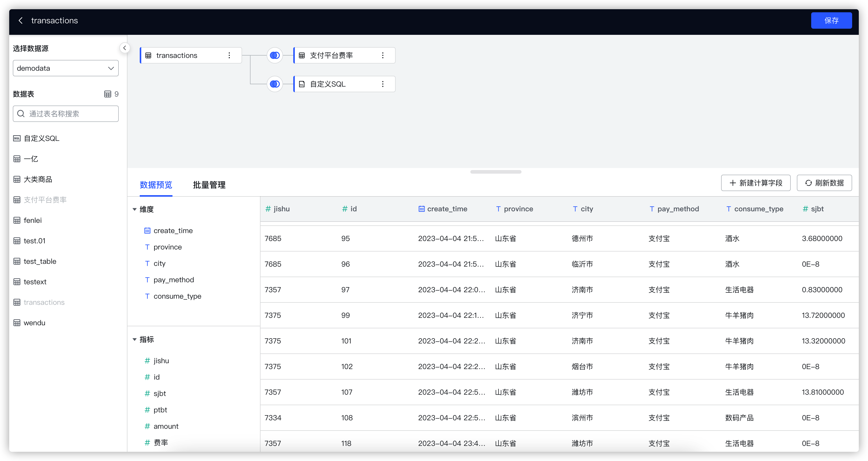The height and width of the screenshot is (461, 868).
Task: Select province in the dimension list
Action: click(167, 247)
